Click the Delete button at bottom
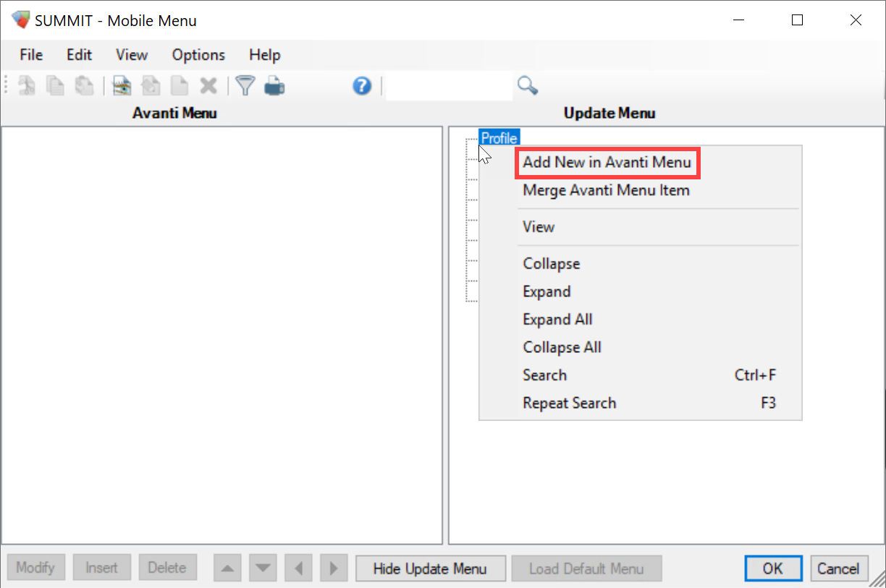886x588 pixels. coord(167,568)
